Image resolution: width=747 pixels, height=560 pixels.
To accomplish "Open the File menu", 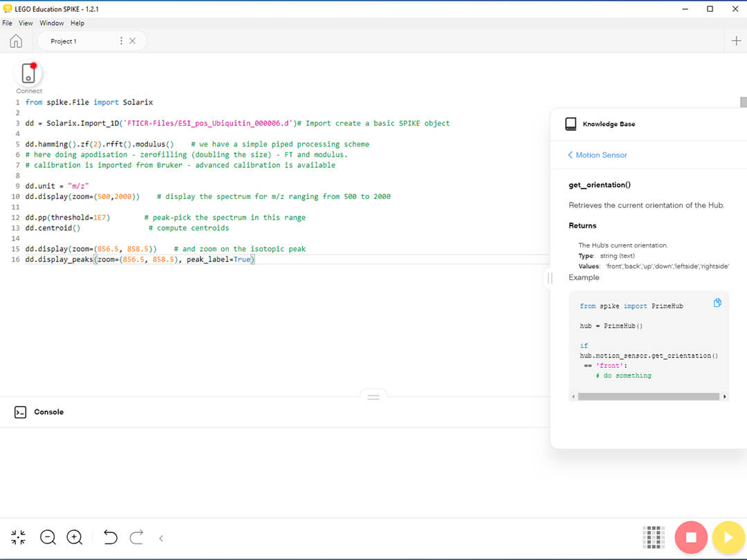I will pyautogui.click(x=7, y=23).
